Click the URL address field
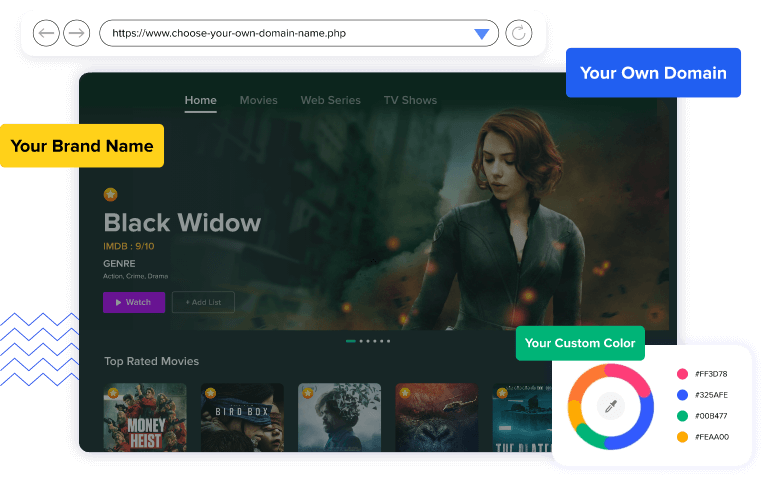Image resolution: width=770 pixels, height=484 pixels. click(x=299, y=33)
